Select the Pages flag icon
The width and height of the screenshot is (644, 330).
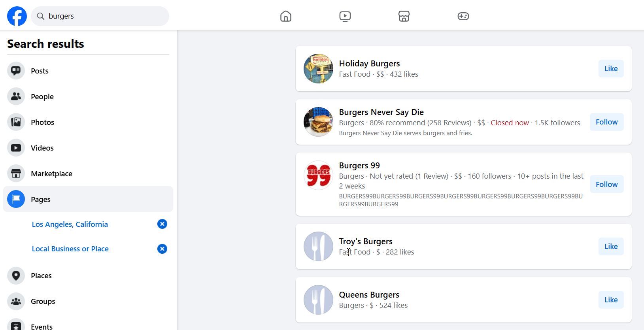click(16, 199)
